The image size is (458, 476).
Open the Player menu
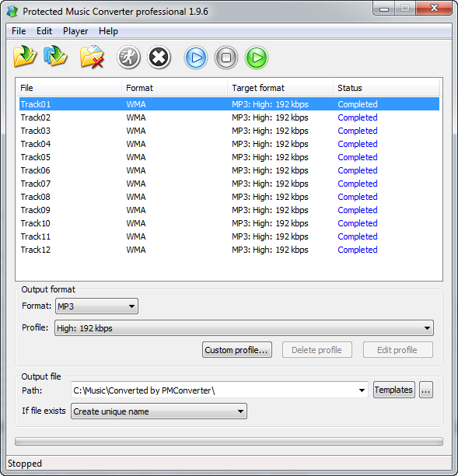[x=75, y=31]
